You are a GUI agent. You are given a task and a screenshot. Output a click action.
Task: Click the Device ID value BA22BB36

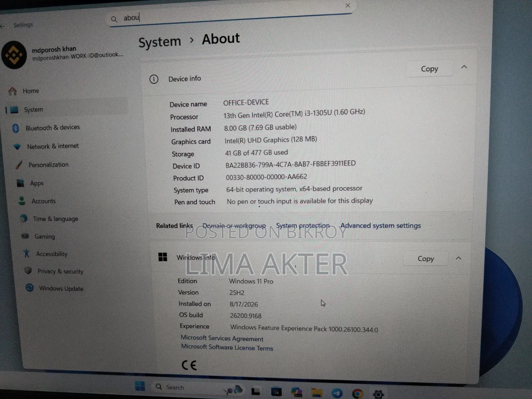click(x=291, y=164)
